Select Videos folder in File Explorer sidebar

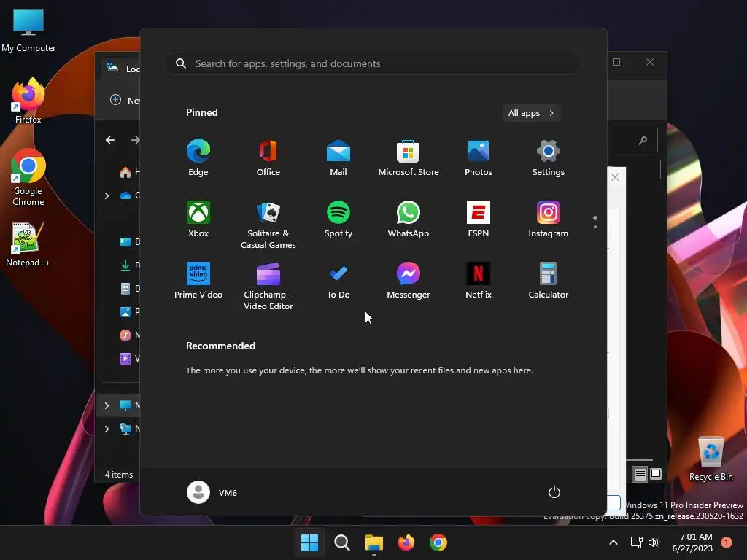128,359
